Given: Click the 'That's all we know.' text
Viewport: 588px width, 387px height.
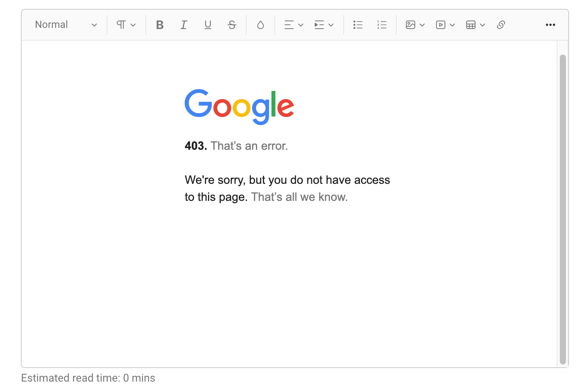Looking at the screenshot, I should pos(300,197).
